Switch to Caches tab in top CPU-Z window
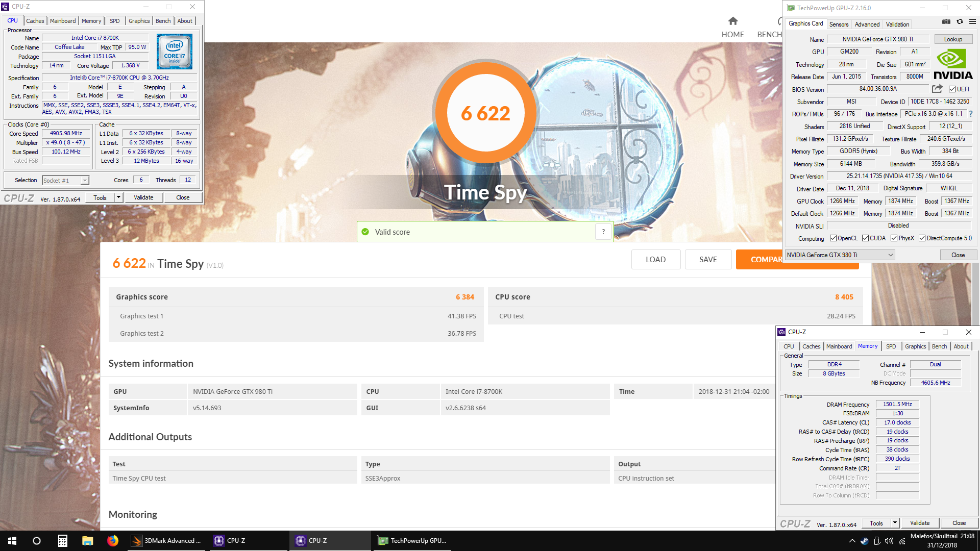The height and width of the screenshot is (551, 980). (x=35, y=21)
